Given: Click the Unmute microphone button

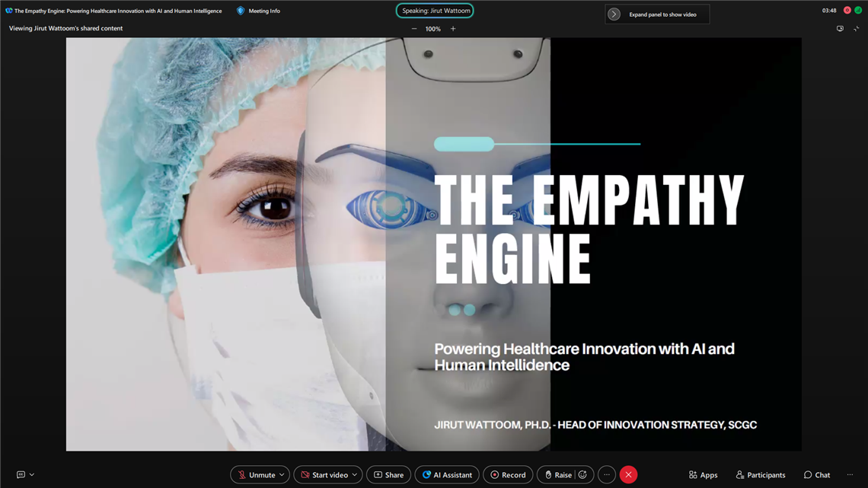Looking at the screenshot, I should tap(255, 475).
